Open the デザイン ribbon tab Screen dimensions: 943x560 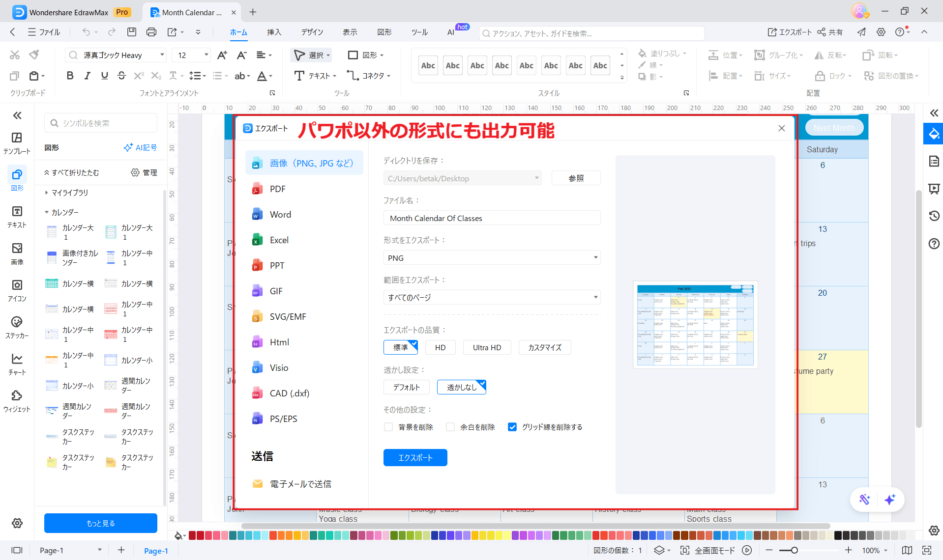click(x=312, y=32)
